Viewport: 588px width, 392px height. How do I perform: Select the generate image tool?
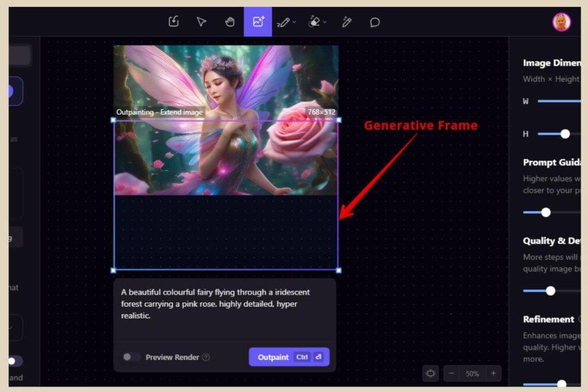[x=258, y=22]
